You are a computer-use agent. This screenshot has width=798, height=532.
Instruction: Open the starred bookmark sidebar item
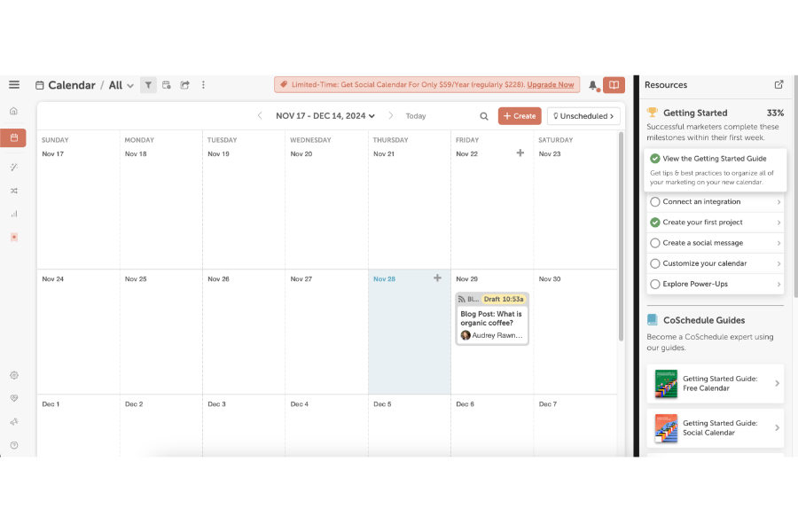pyautogui.click(x=13, y=238)
